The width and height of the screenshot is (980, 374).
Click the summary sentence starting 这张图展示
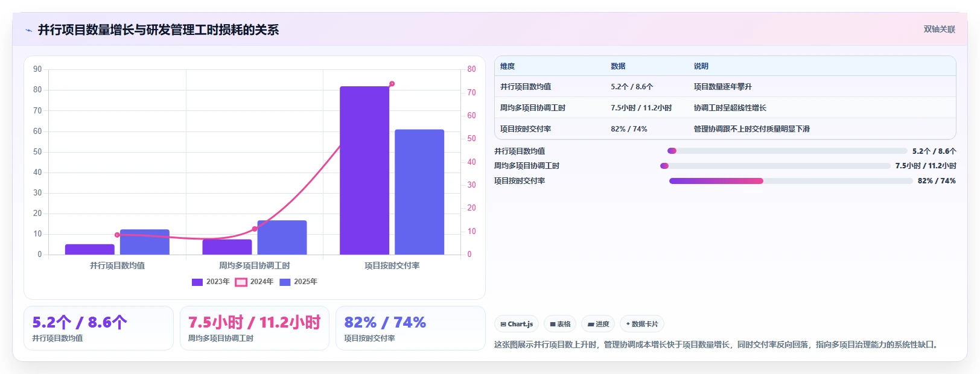(x=716, y=344)
